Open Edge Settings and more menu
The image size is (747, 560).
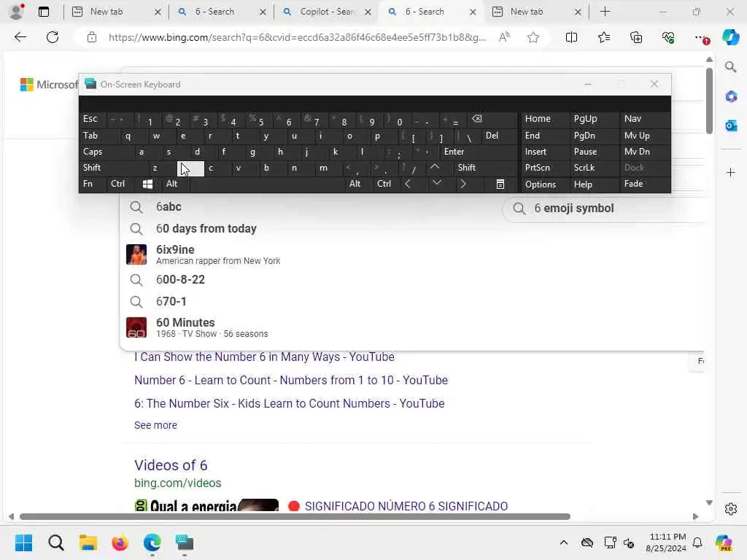tap(701, 37)
